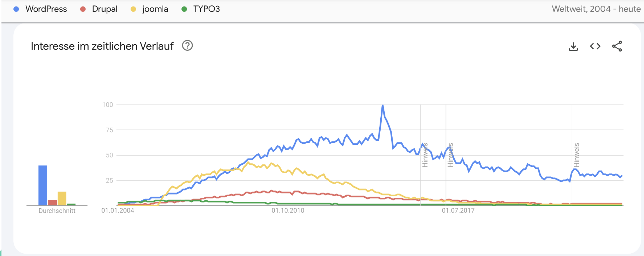Select the Drupal search term

coord(105,9)
